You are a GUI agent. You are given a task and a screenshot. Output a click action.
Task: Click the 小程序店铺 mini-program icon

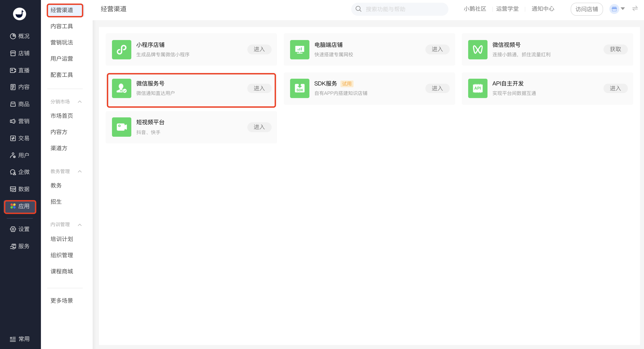click(121, 49)
